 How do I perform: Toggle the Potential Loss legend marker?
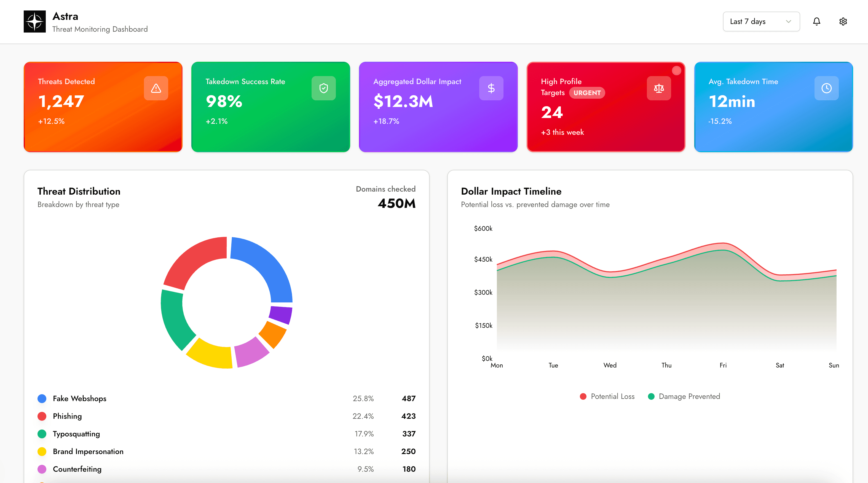[583, 396]
